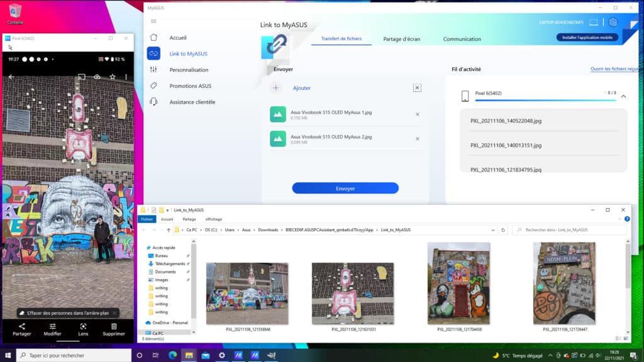Screen dimensions: 644x362
Task: Open Assistance clientèle in the sidebar
Action: (x=192, y=102)
